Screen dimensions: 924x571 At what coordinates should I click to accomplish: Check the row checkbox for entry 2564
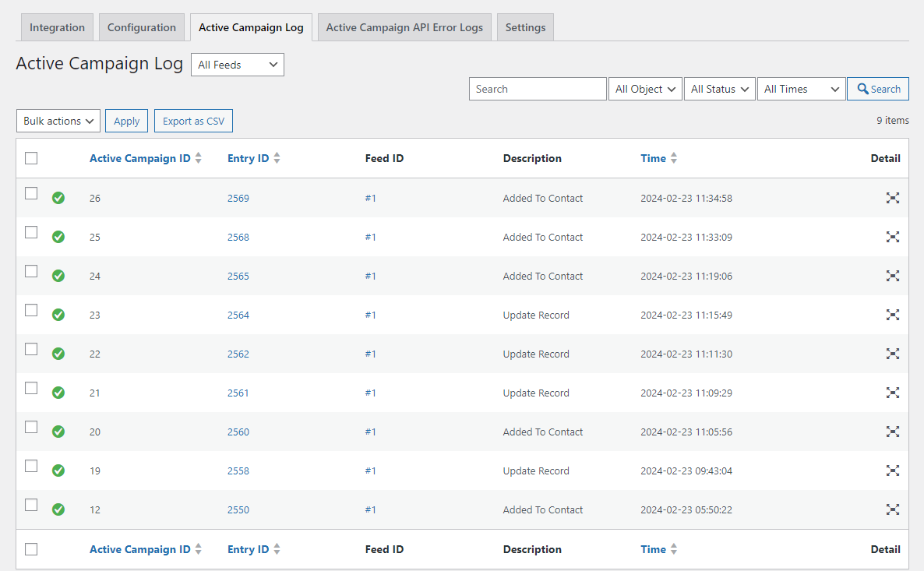(x=31, y=310)
